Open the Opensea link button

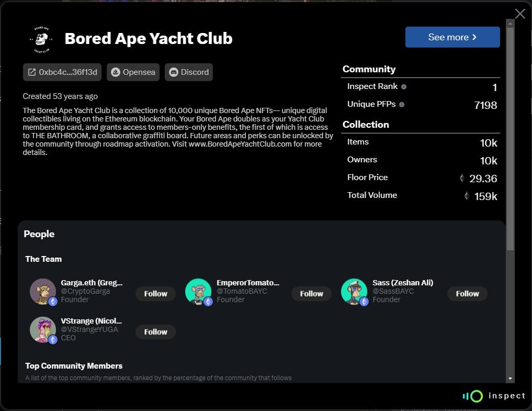click(x=133, y=72)
